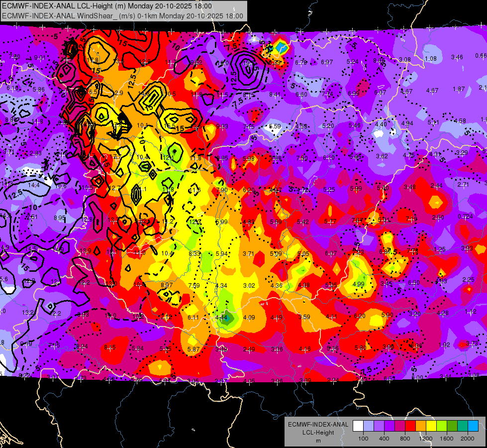Viewport: 487px width, 448px height.
Task: Click the magenta legend swatch
Action: tap(400, 426)
